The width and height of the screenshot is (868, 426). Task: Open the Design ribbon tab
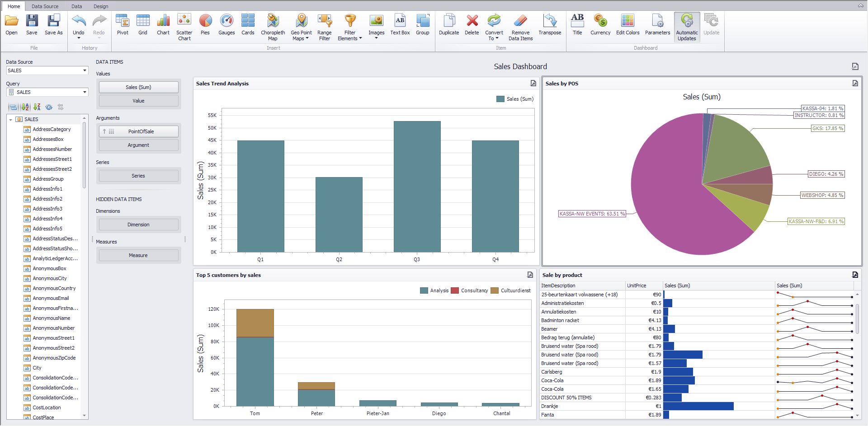pyautogui.click(x=101, y=6)
